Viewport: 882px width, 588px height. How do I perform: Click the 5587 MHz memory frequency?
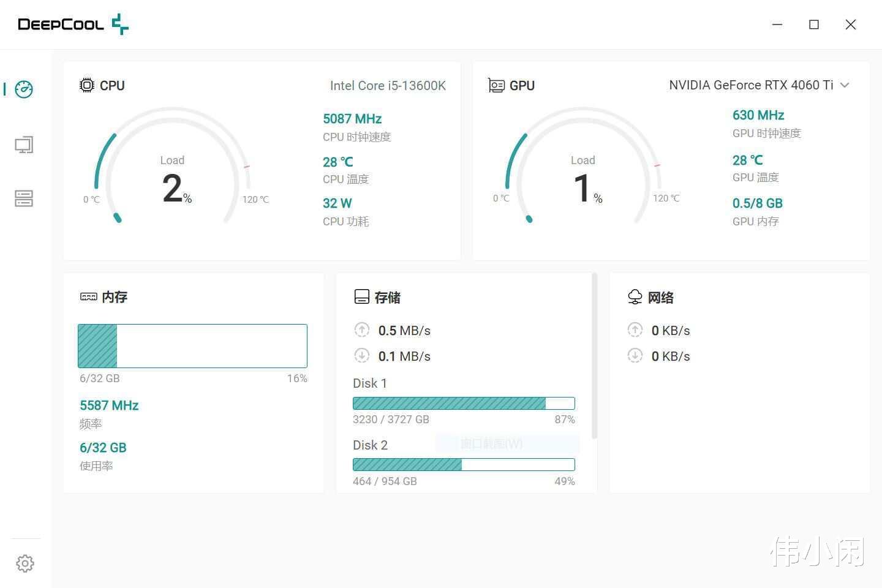click(x=109, y=405)
